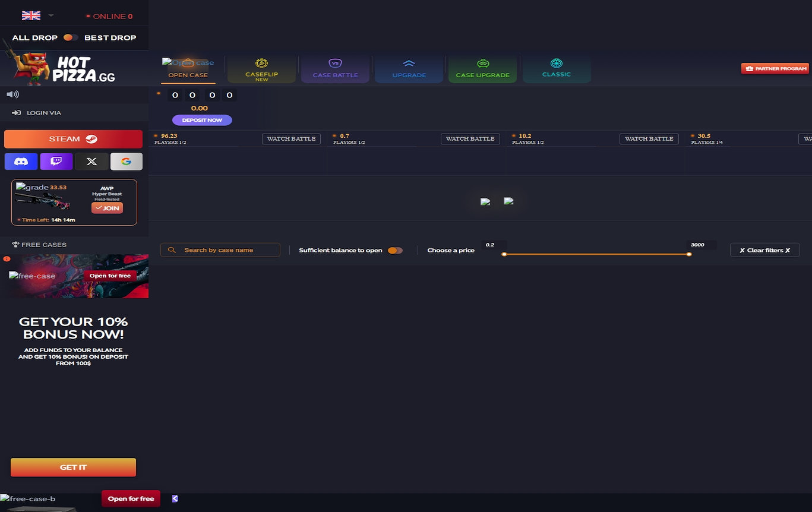Click the Login Via arrow icon
Viewport: 812px width, 512px height.
pyautogui.click(x=16, y=113)
